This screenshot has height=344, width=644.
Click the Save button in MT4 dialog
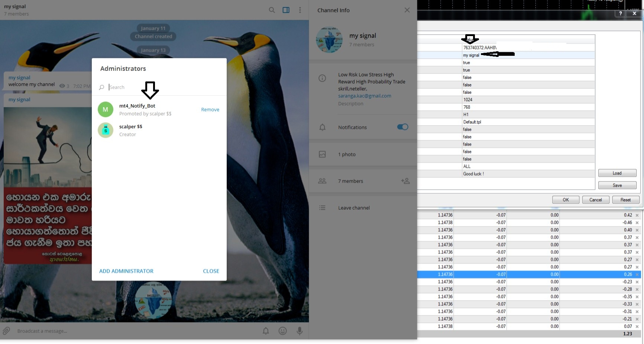617,185
